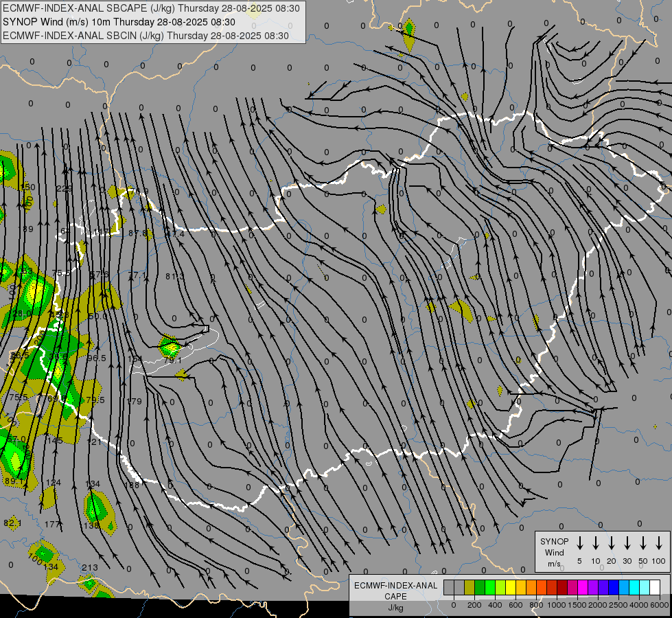Click the map value 57.6
The width and height of the screenshot is (672, 618).
(99, 274)
